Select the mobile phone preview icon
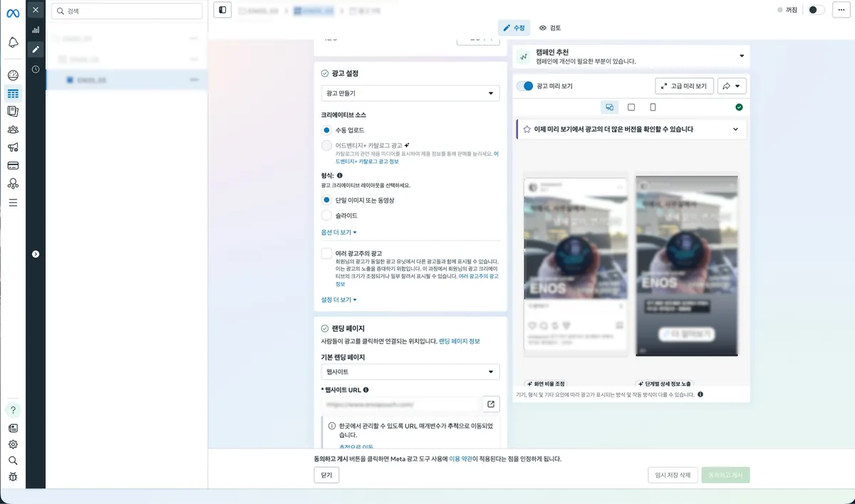This screenshot has width=855, height=504. point(653,107)
